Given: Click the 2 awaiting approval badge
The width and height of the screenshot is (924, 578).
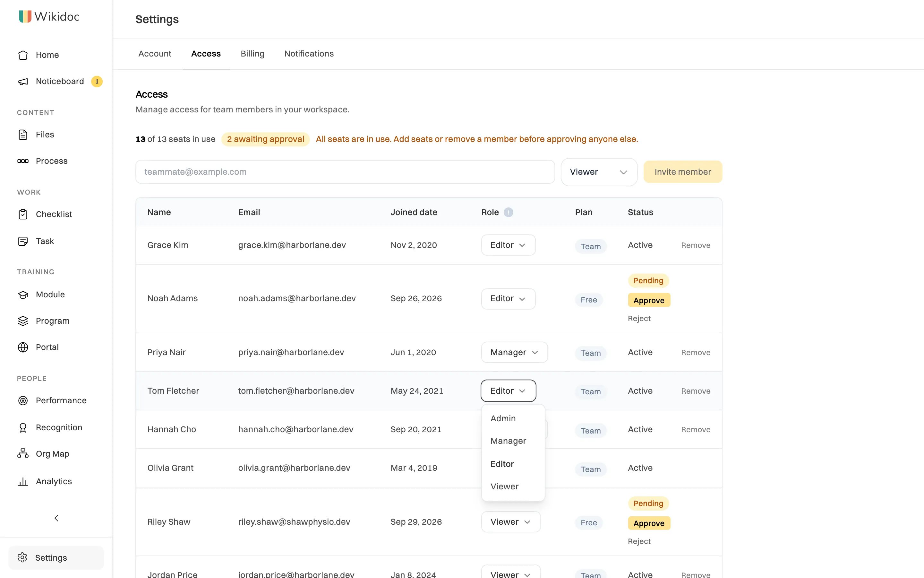Looking at the screenshot, I should click(265, 139).
